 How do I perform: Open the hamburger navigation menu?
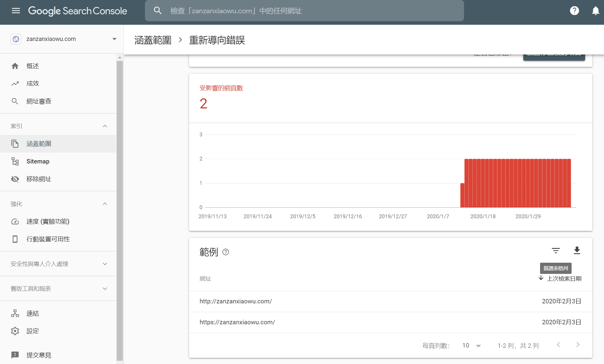(16, 11)
